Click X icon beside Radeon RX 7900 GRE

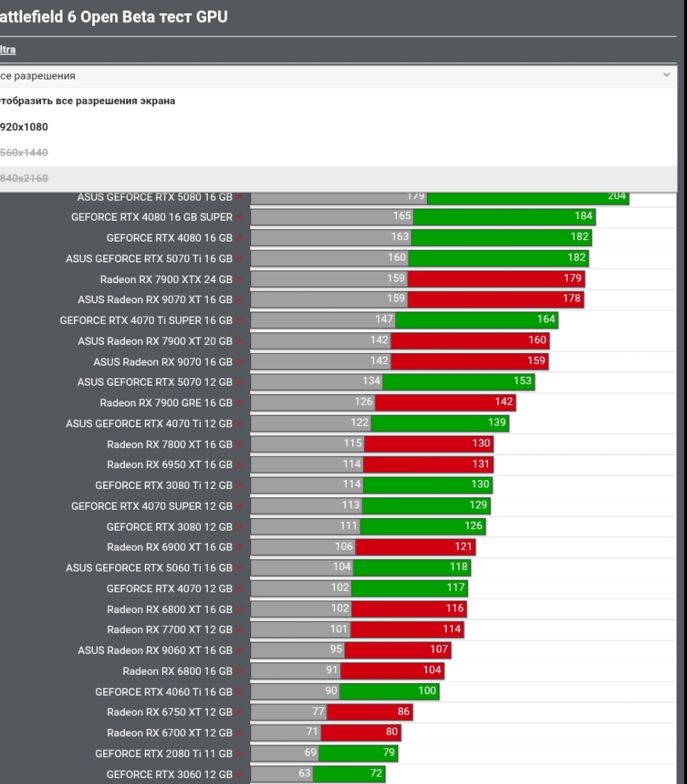point(240,404)
